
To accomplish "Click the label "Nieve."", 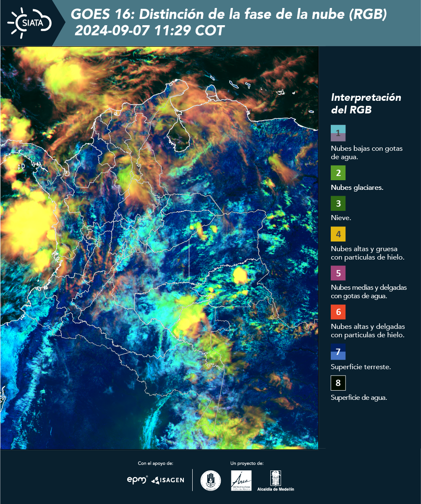I will (341, 218).
